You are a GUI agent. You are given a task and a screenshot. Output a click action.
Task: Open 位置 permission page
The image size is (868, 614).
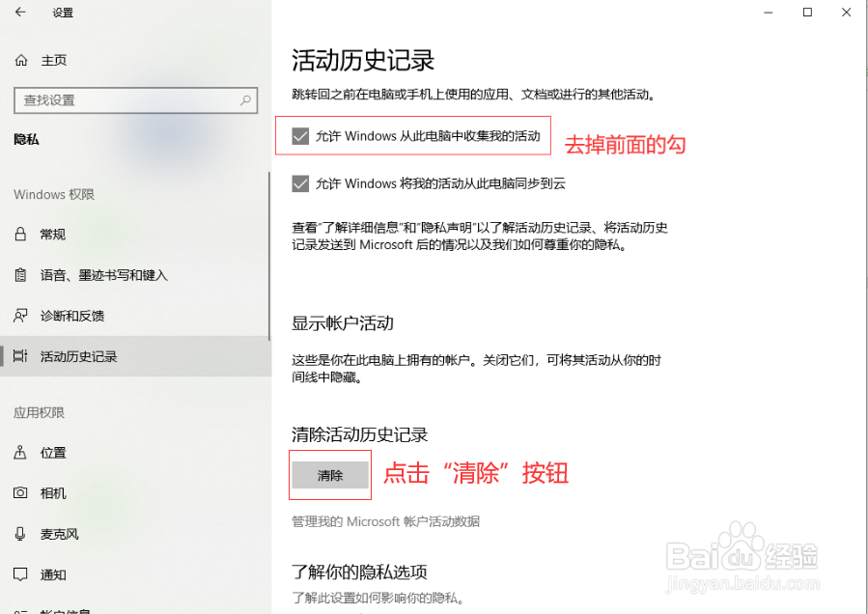tap(135, 453)
